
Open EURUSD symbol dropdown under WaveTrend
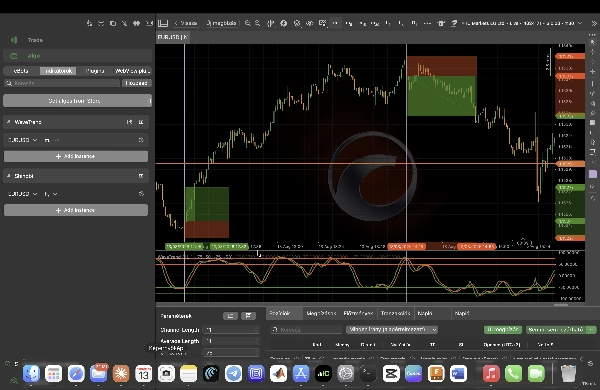[23, 140]
